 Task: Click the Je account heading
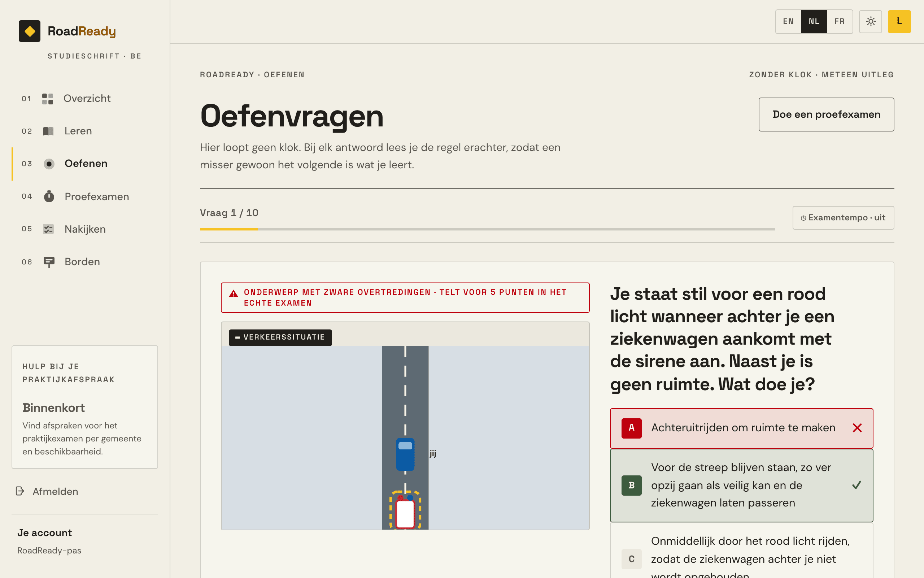[45, 532]
